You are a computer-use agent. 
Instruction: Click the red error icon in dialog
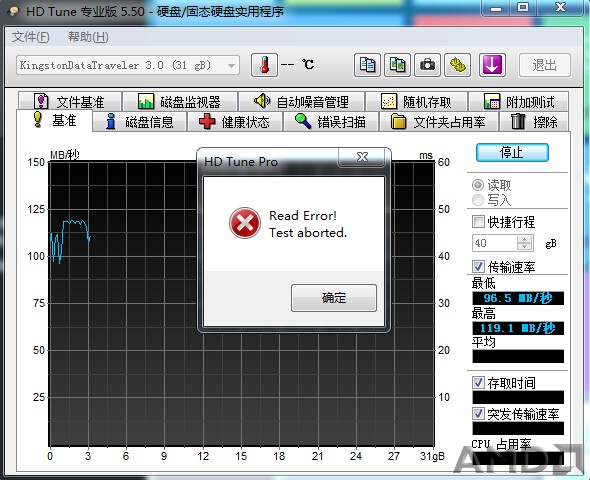[x=245, y=223]
